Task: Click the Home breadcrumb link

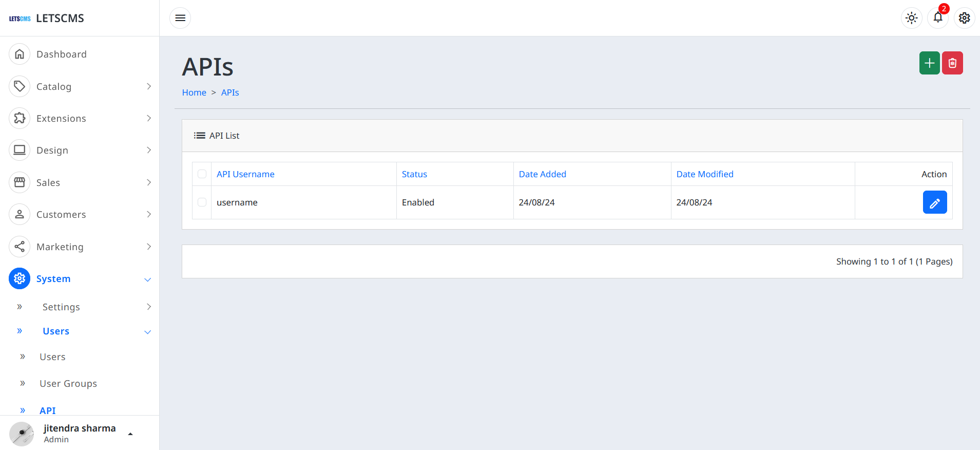Action: tap(194, 92)
